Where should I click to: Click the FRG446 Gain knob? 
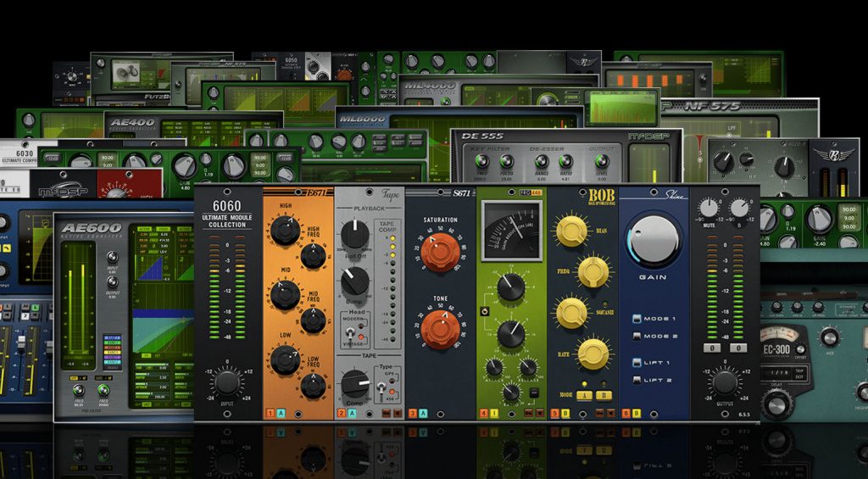[x=511, y=334]
